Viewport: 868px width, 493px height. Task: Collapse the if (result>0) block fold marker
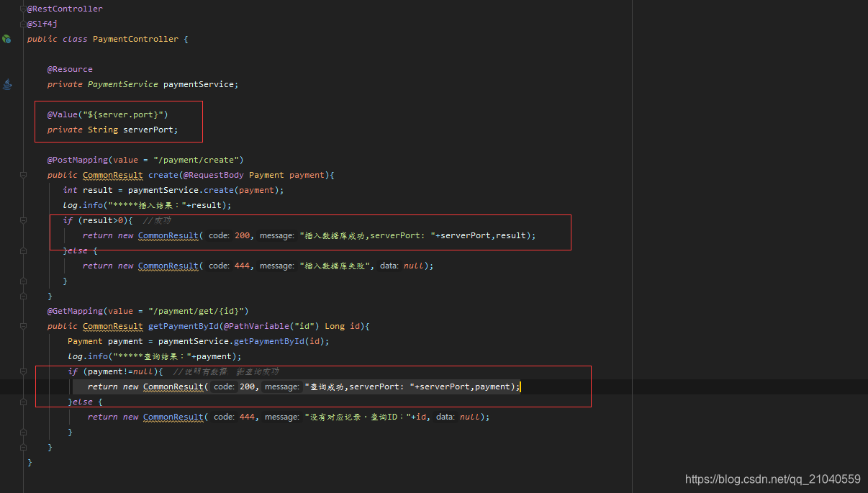pos(23,220)
